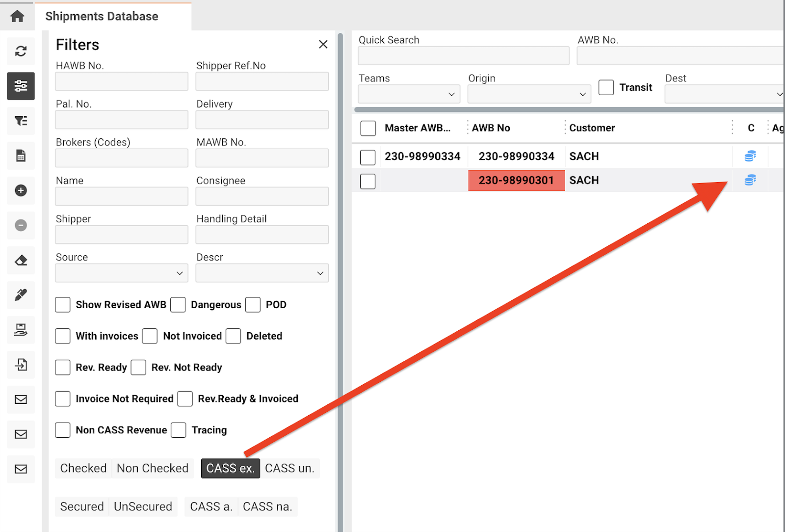Switch to the Shipments Database tab

(x=102, y=16)
